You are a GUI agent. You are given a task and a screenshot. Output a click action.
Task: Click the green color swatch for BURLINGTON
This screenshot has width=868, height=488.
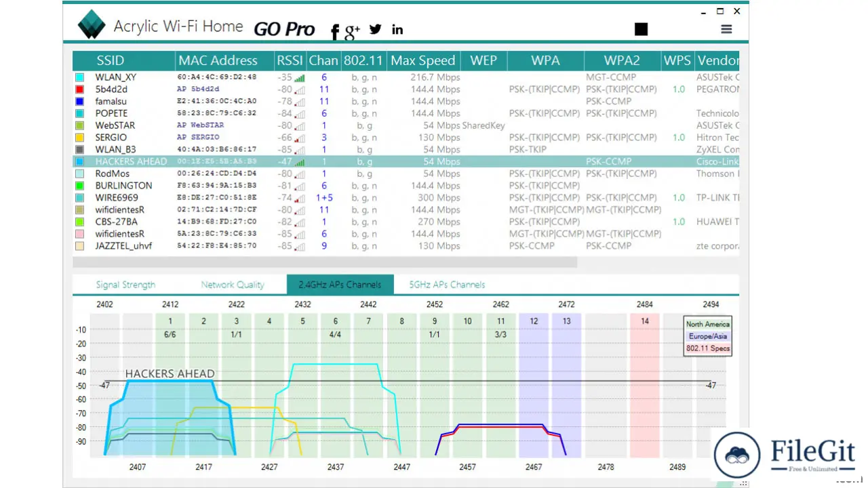[80, 186]
